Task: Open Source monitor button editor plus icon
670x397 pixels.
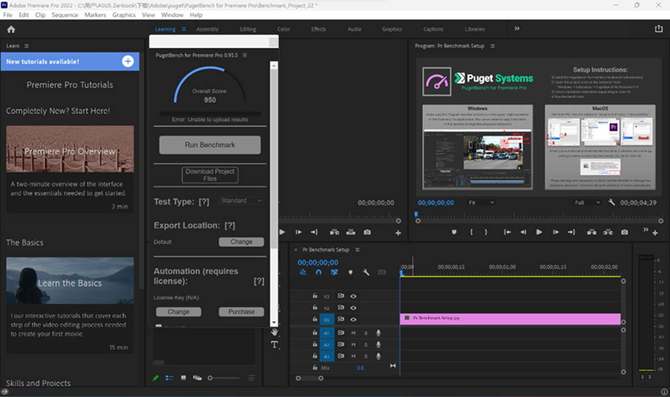Action: pyautogui.click(x=398, y=233)
